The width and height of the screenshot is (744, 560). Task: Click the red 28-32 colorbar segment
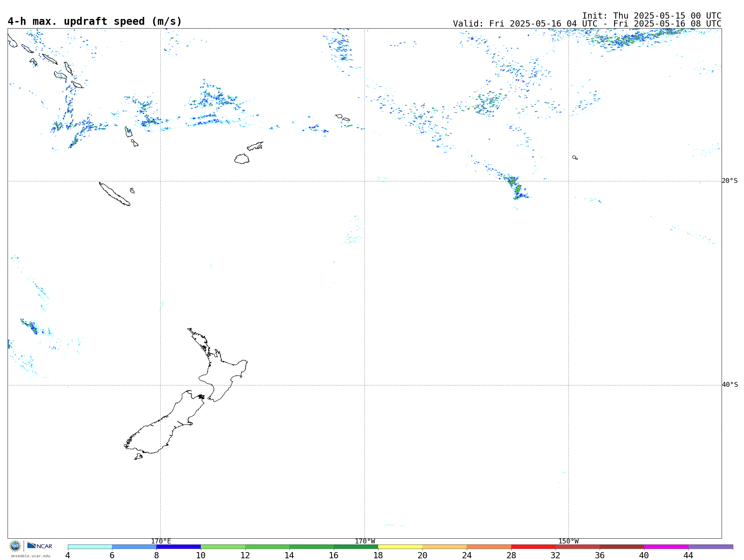click(x=533, y=547)
